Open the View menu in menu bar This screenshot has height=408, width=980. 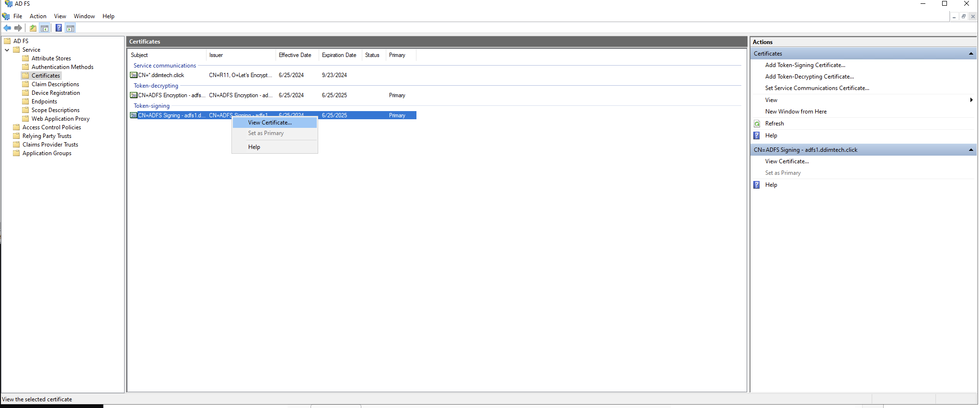(60, 16)
